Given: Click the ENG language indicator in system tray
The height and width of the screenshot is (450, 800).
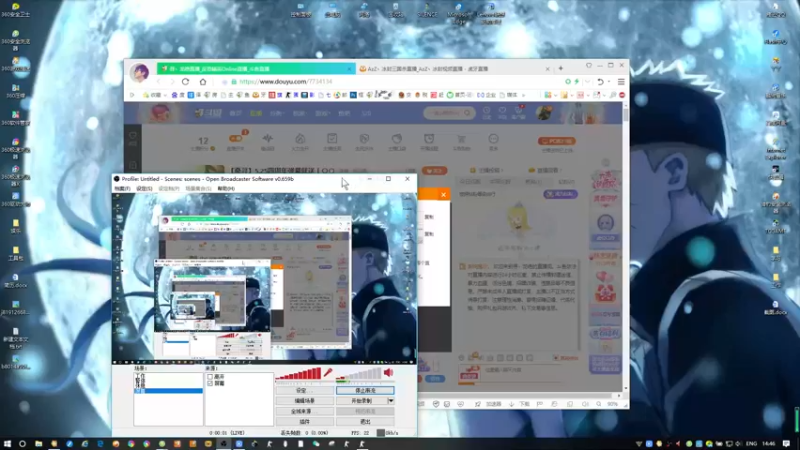Looking at the screenshot, I should (752, 444).
